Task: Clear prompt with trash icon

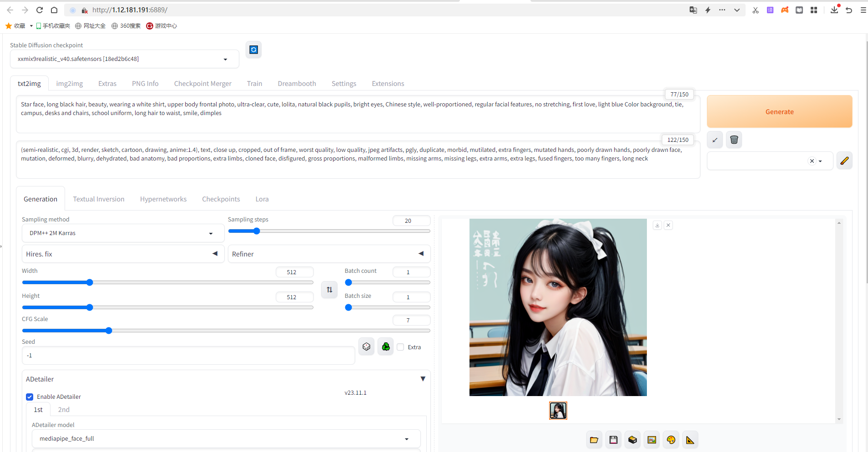Action: tap(734, 140)
